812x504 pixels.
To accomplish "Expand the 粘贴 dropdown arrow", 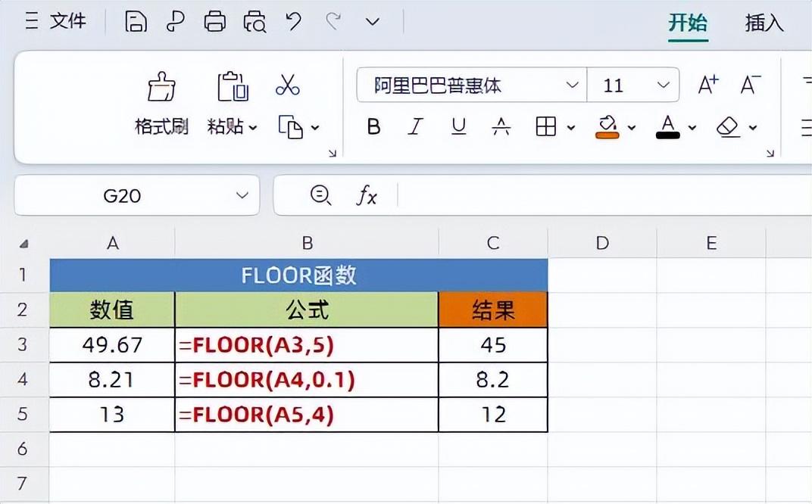I will 253,127.
